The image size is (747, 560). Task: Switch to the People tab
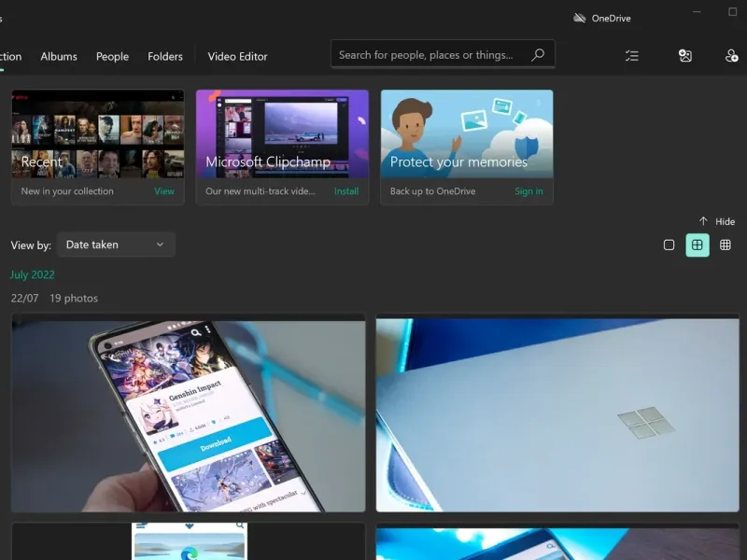click(112, 57)
